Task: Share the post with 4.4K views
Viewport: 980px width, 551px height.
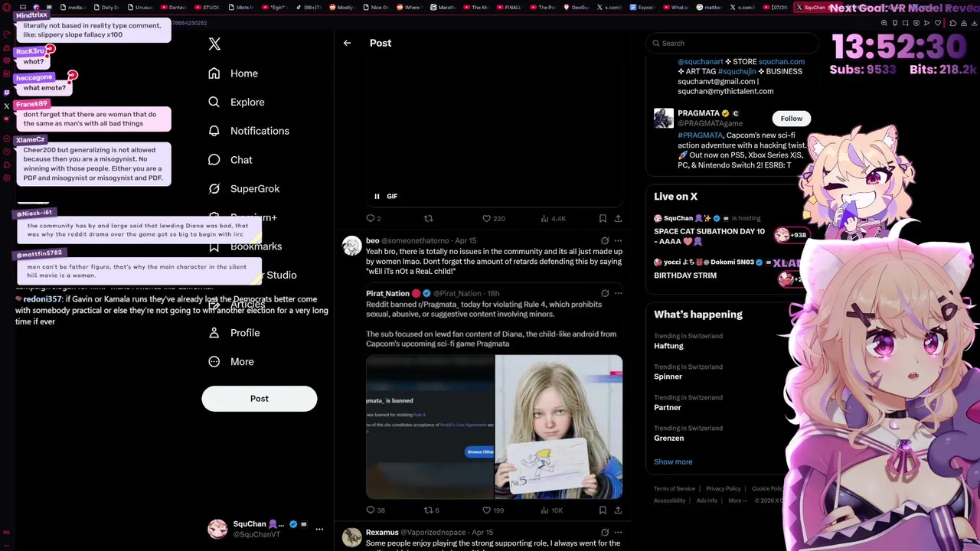Action: (x=618, y=218)
